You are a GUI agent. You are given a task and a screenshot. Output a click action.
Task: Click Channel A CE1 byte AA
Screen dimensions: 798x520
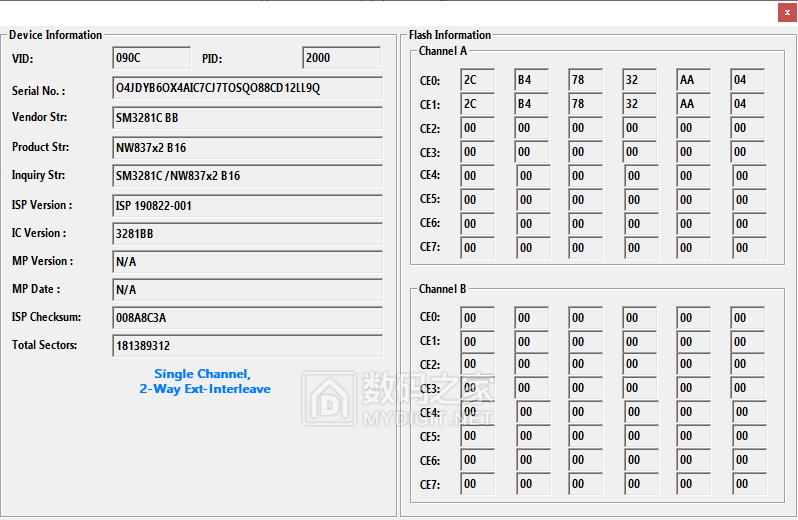[x=693, y=104]
